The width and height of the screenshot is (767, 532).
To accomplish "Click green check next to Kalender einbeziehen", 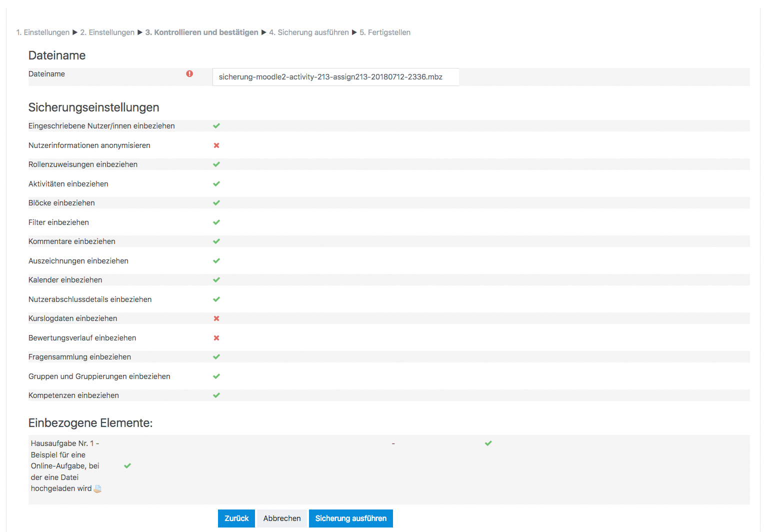I will 216,280.
